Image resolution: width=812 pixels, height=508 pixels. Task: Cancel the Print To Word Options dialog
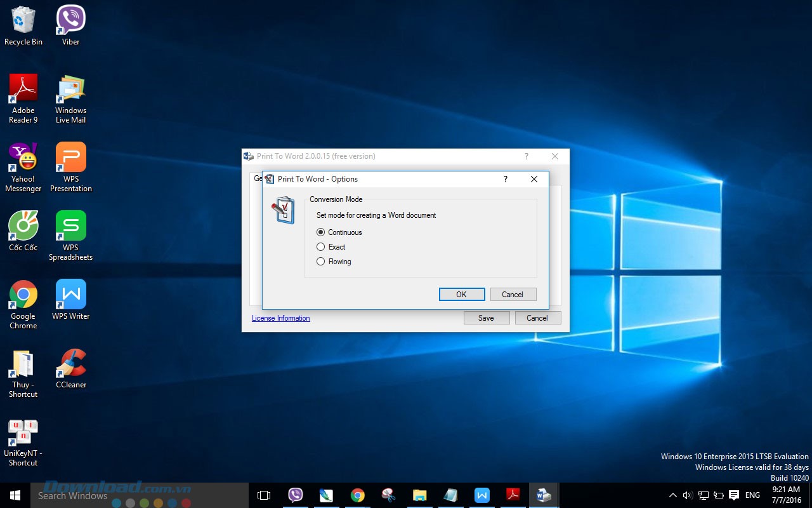[513, 295]
